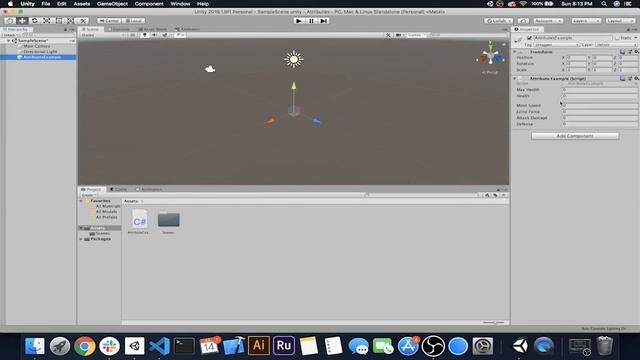Open the Window menu
The image size is (640, 360).
point(180,4)
